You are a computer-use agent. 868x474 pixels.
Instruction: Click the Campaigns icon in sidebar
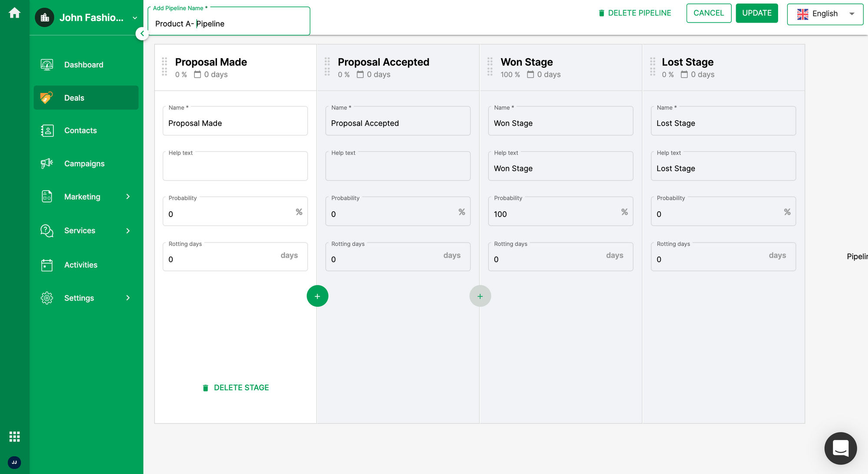(46, 164)
